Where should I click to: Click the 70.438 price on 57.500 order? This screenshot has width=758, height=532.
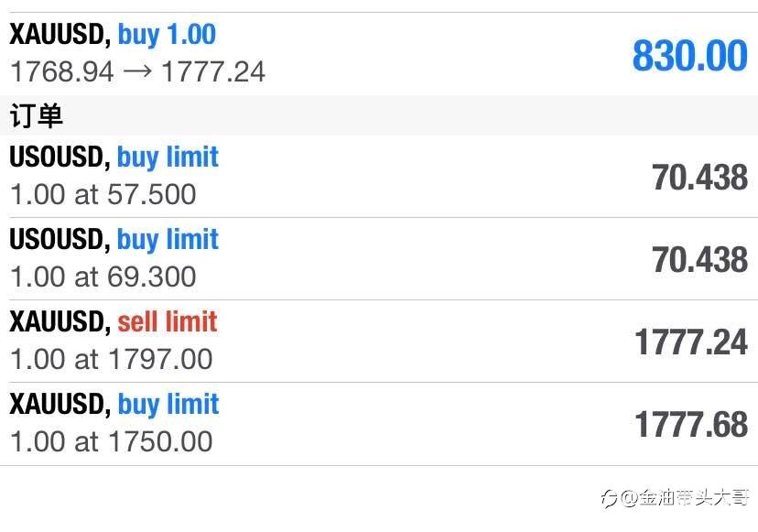pos(700,177)
